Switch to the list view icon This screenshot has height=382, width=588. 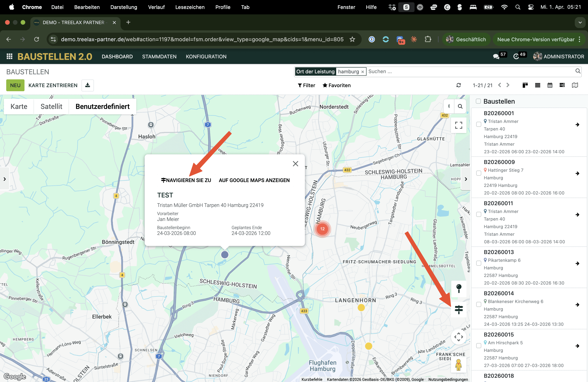(537, 85)
